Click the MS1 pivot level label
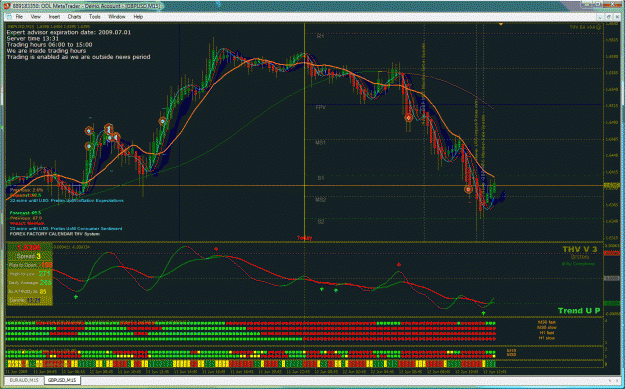Screen dimensions: 625x389 coord(320,142)
